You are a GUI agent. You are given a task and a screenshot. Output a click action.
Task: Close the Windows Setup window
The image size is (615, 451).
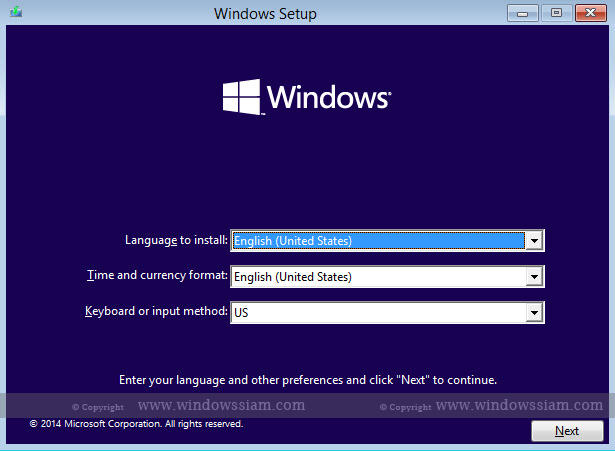pyautogui.click(x=591, y=13)
